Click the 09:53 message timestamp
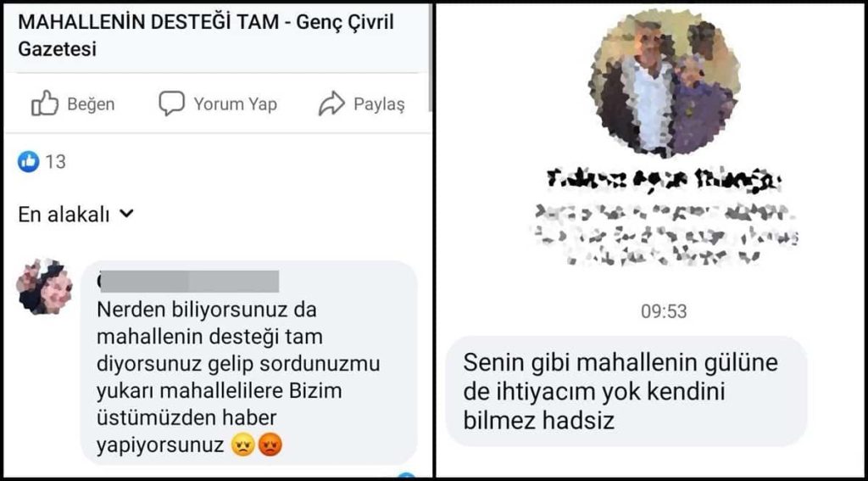868x481 pixels. [664, 311]
